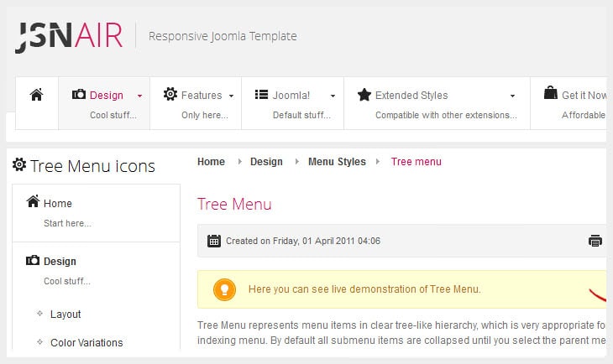This screenshot has height=364, width=613.
Task: Select Color Variations in sidebar tree
Action: tap(86, 343)
